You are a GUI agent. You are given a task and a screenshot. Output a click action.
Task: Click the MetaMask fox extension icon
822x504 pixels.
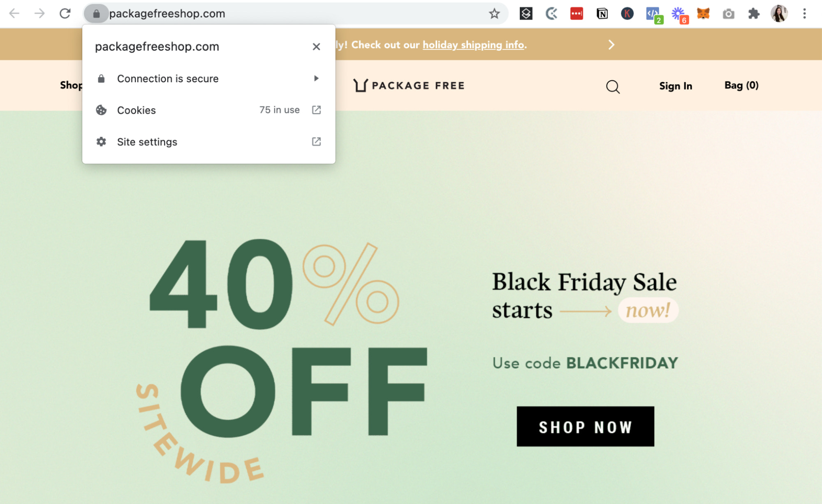703,14
